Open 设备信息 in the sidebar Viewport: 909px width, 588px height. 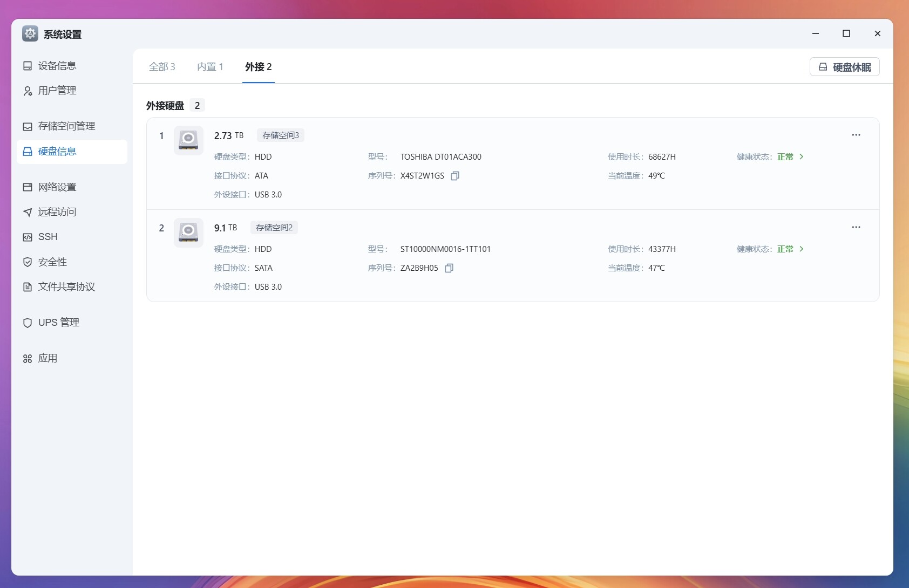point(72,66)
